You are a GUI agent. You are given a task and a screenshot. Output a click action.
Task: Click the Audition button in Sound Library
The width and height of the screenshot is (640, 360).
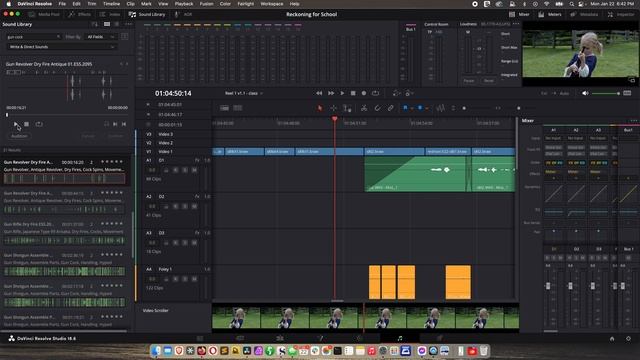[x=19, y=136]
